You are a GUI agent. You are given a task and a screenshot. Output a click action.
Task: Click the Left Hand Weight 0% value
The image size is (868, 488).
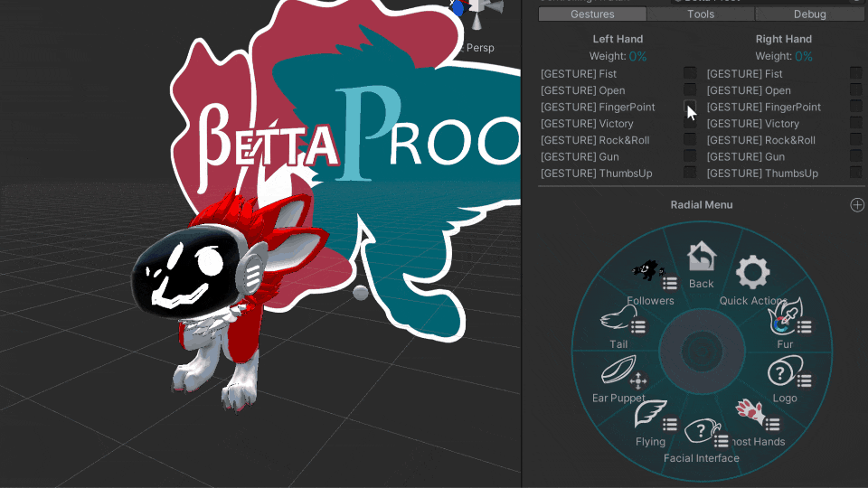(637, 56)
